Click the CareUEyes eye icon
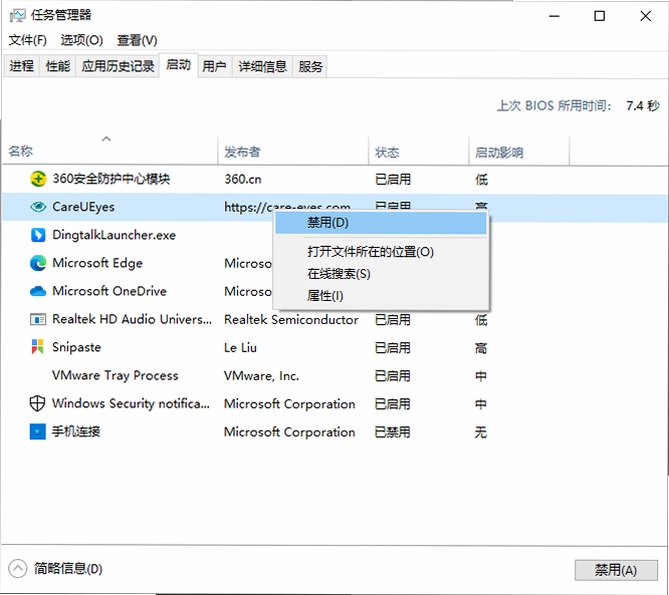The width and height of the screenshot is (669, 595). pos(38,207)
